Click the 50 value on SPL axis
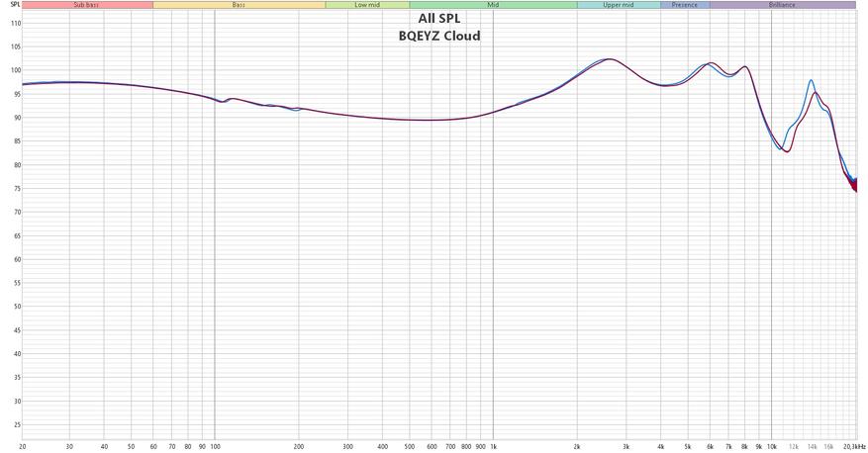This screenshot has height=453, width=868. point(17,307)
